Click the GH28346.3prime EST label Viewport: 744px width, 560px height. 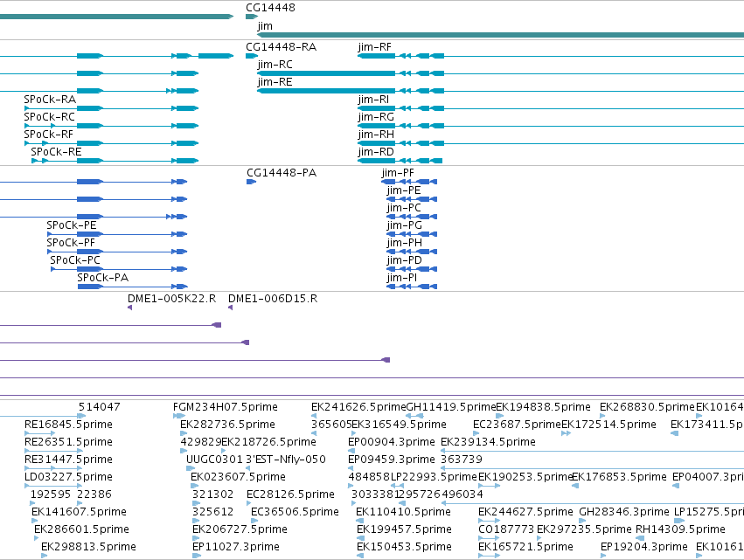coord(624,513)
